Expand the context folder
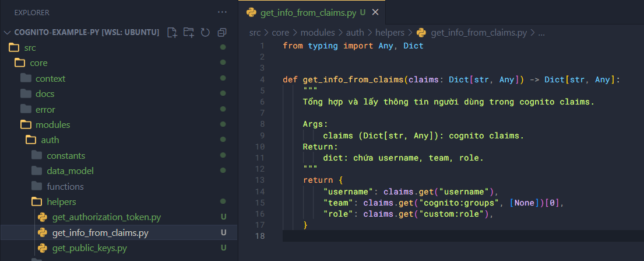Viewport: 644px width, 261px height. (50, 79)
